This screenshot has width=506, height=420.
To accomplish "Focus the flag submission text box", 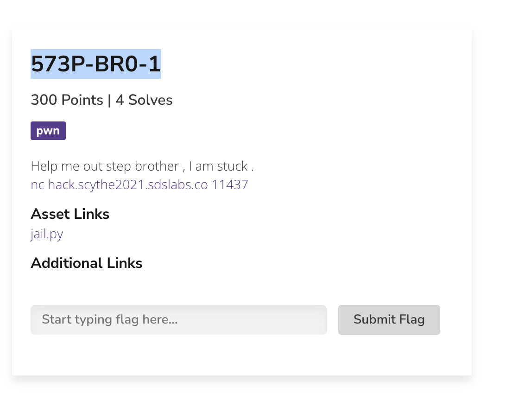I will pyautogui.click(x=178, y=319).
